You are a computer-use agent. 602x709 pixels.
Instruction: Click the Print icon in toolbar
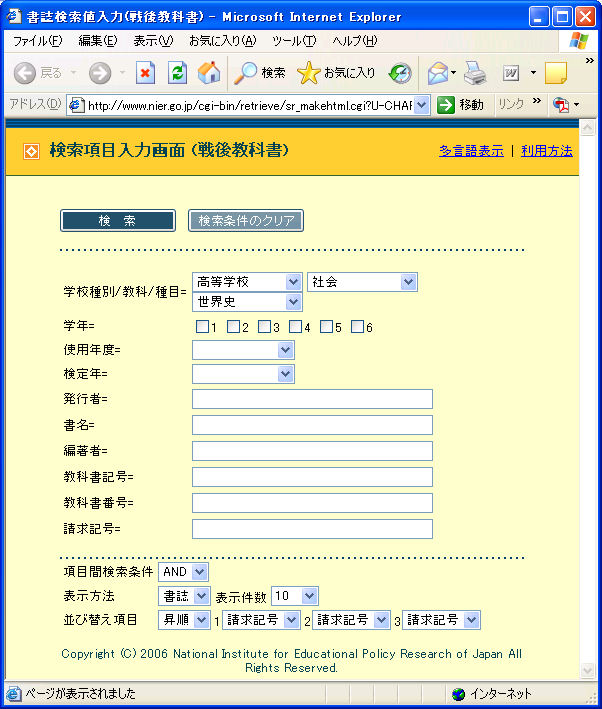click(x=475, y=73)
